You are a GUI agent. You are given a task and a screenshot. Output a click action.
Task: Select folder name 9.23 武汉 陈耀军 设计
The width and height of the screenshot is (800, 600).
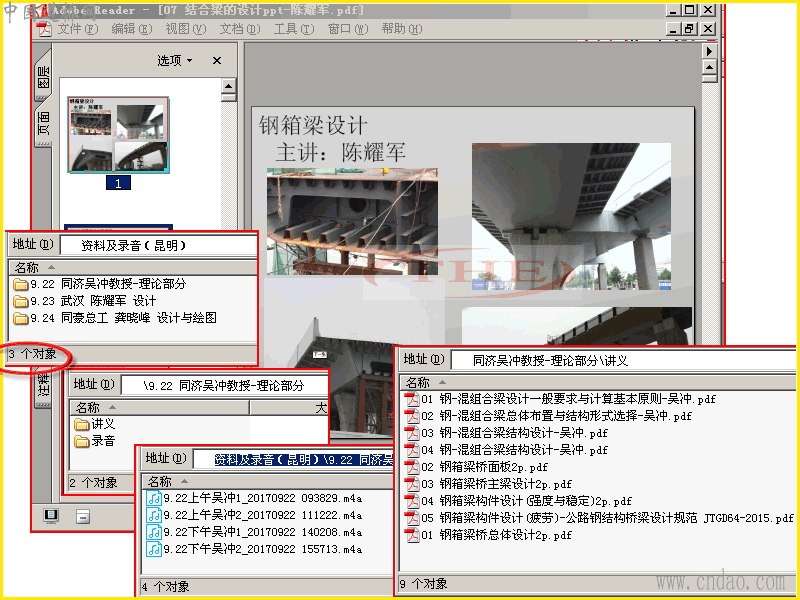pos(93,301)
